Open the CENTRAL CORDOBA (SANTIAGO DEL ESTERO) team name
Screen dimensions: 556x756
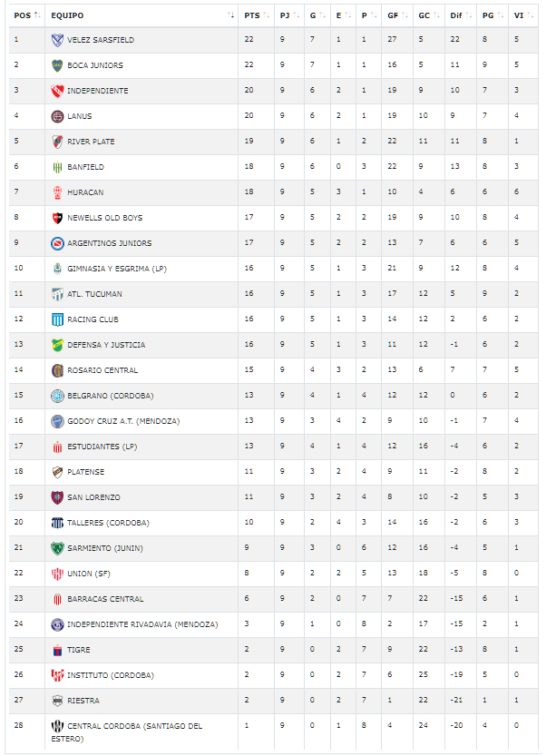(127, 732)
